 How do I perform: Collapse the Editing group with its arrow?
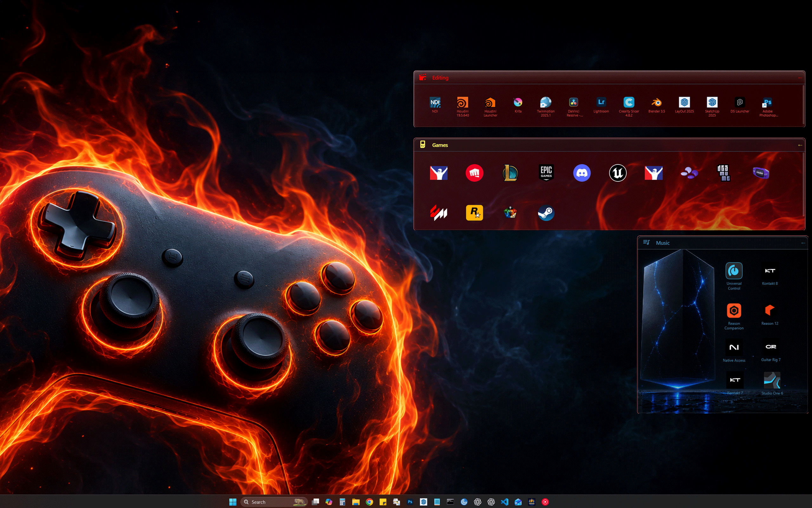pos(800,77)
